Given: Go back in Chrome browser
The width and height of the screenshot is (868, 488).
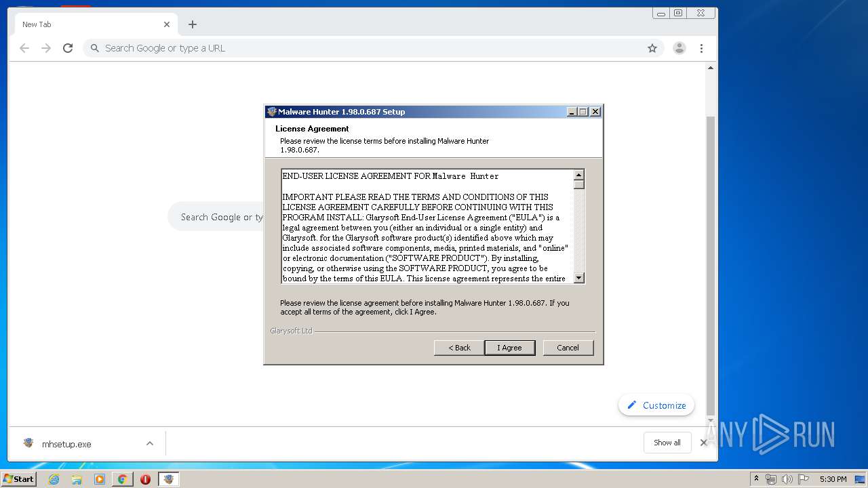Looking at the screenshot, I should click(x=24, y=48).
